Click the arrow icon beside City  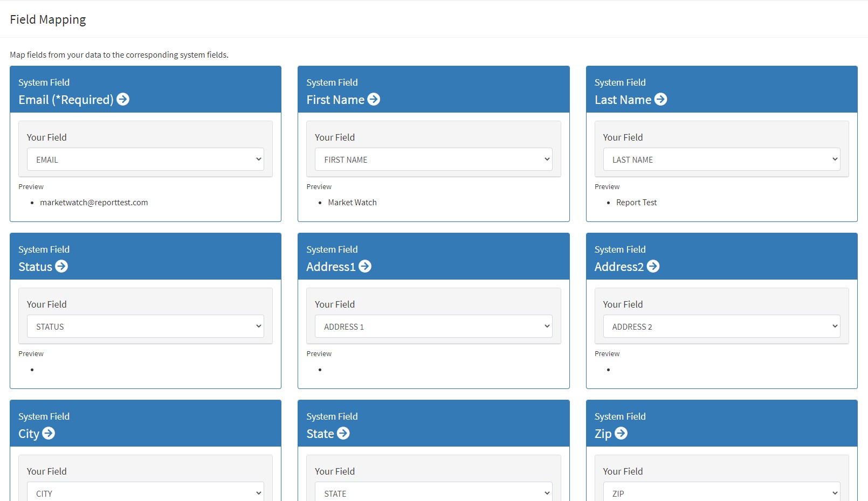(x=49, y=433)
